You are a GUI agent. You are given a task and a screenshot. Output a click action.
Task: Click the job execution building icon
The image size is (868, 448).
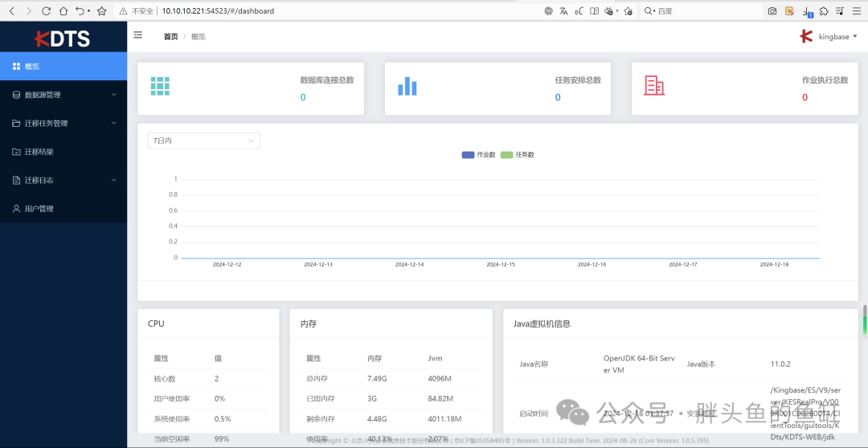[x=654, y=86]
